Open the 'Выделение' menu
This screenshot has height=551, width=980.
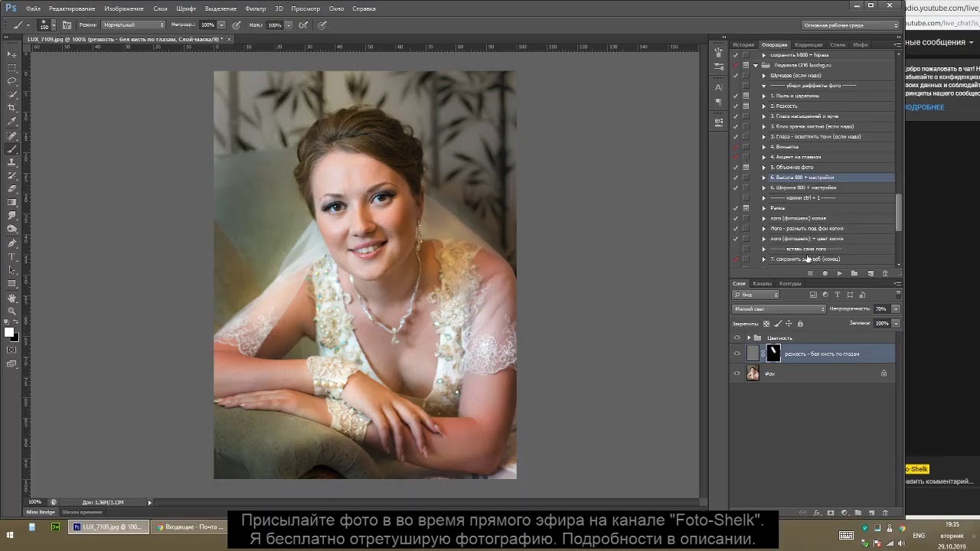(220, 8)
